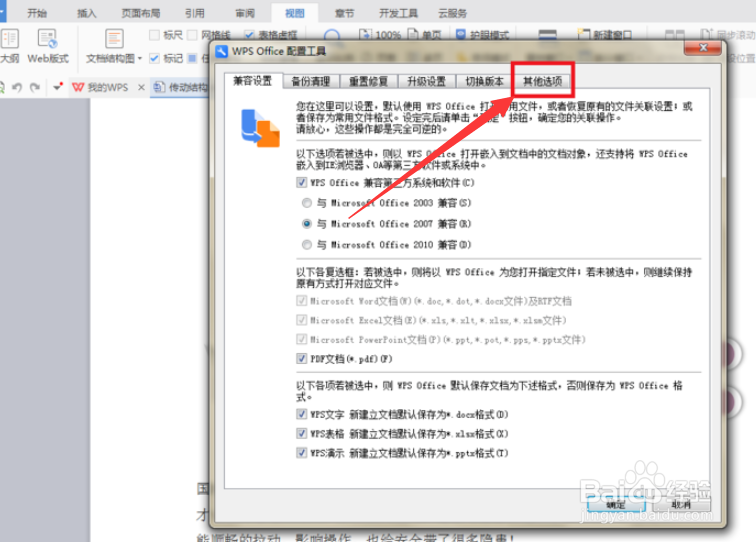The height and width of the screenshot is (542, 756).
Task: Toggle Microsoft Excel文档 association checkbox
Action: click(x=302, y=320)
